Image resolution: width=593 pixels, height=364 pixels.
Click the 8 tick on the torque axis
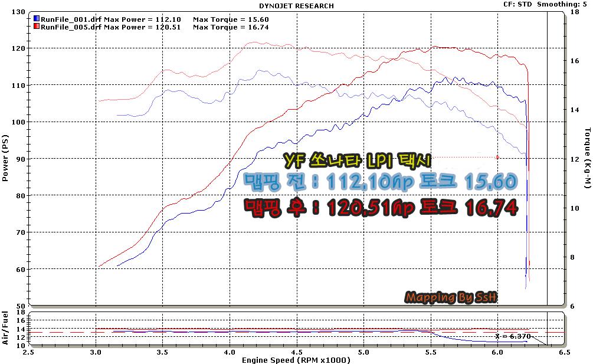[x=572, y=257]
